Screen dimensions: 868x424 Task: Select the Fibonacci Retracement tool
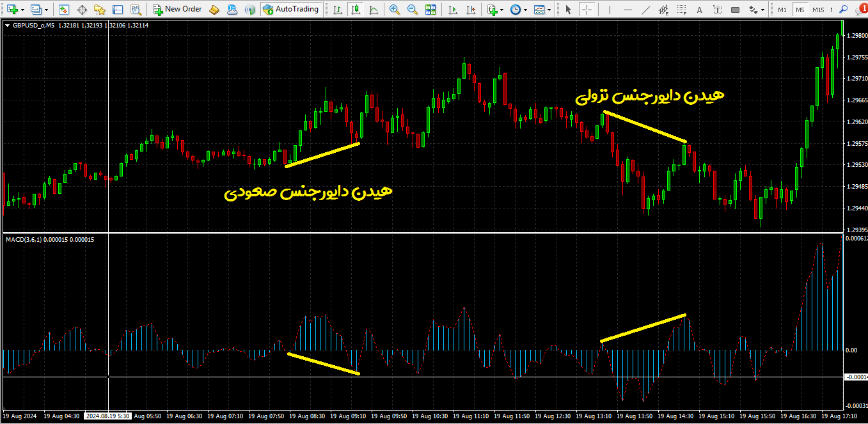[682, 10]
